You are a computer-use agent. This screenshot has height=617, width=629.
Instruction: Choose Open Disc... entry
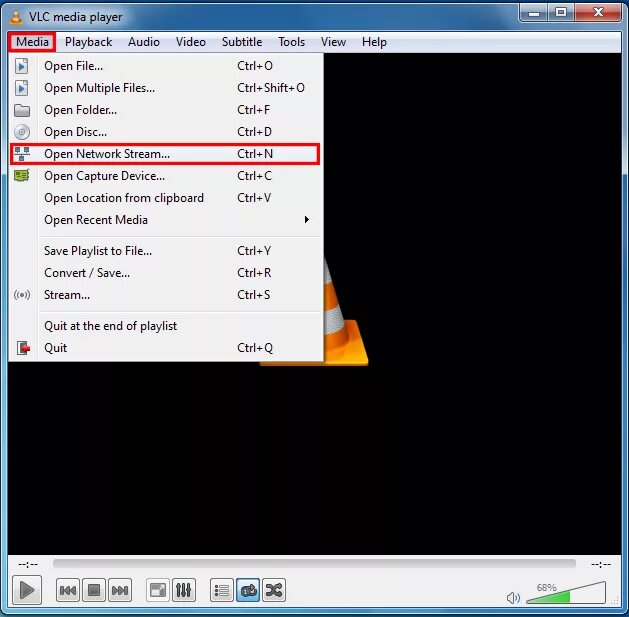(x=165, y=132)
